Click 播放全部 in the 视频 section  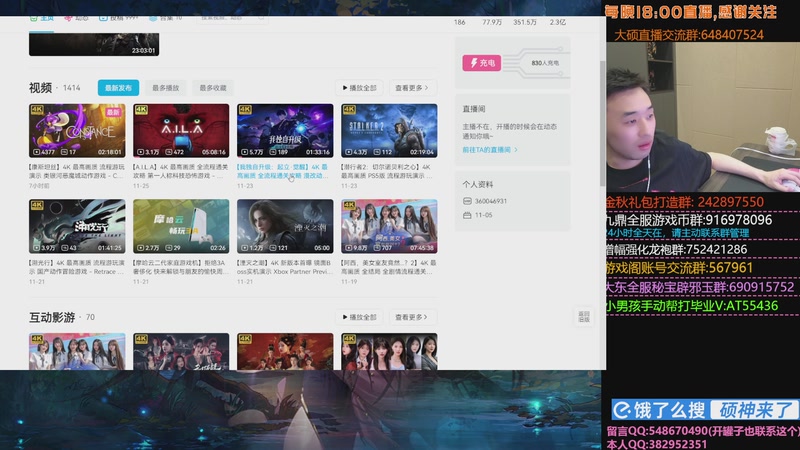coord(359,88)
